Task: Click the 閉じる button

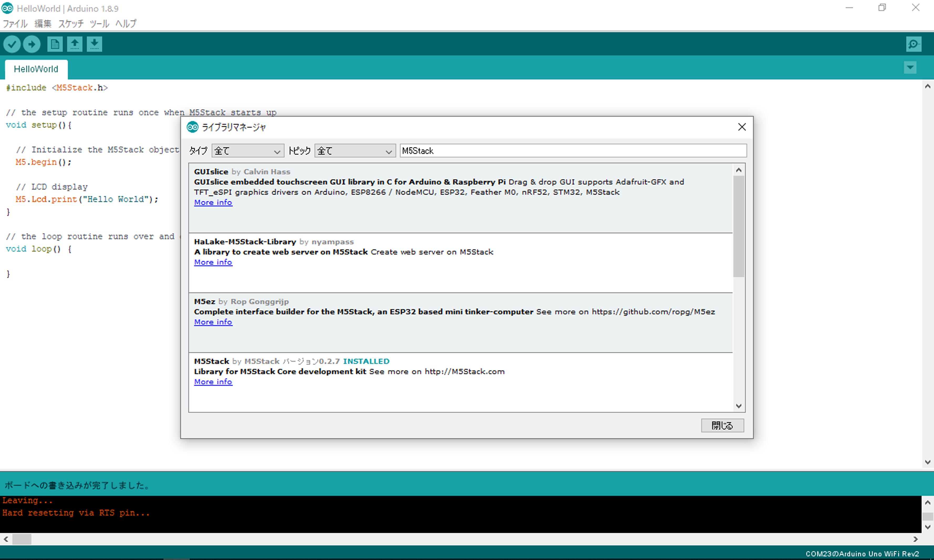Action: [x=722, y=425]
